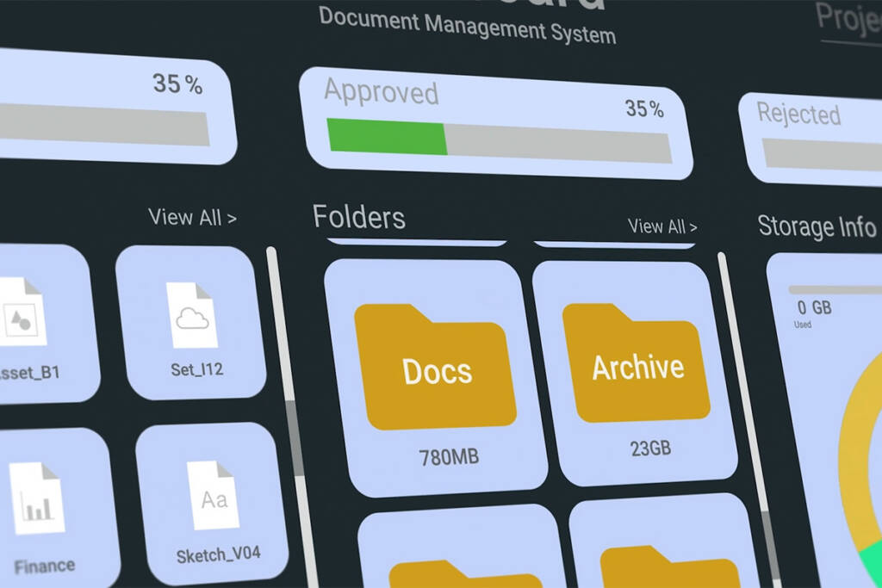
Task: Click the Sketch_V04 file name
Action: point(218,554)
